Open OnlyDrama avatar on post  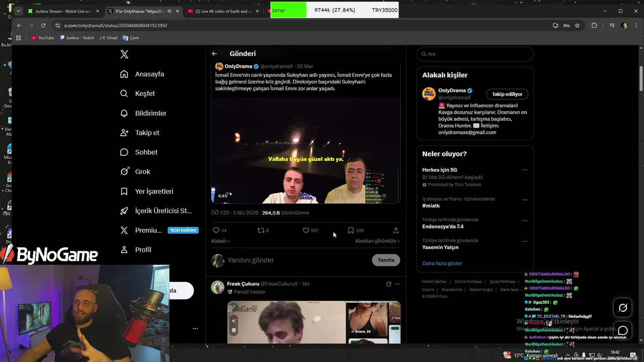[x=219, y=66]
